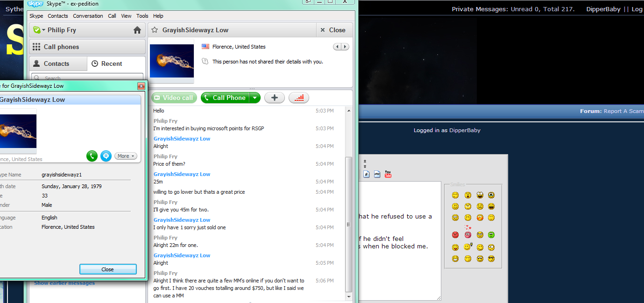Open the Call phones dial pad

87,47
